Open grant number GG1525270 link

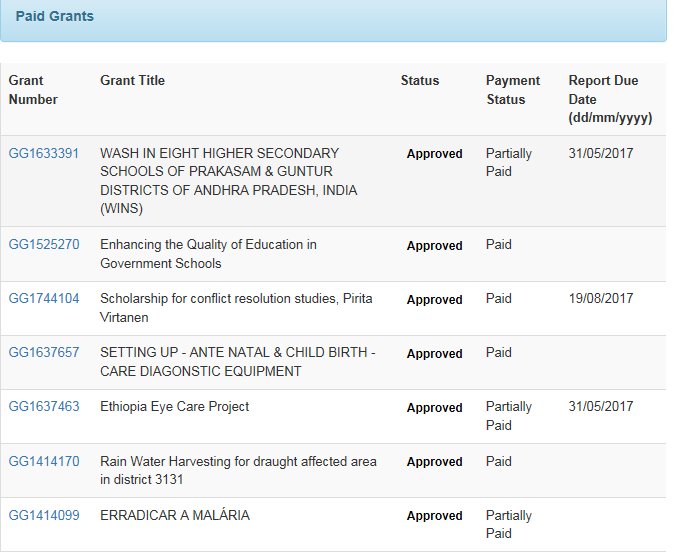click(x=44, y=245)
